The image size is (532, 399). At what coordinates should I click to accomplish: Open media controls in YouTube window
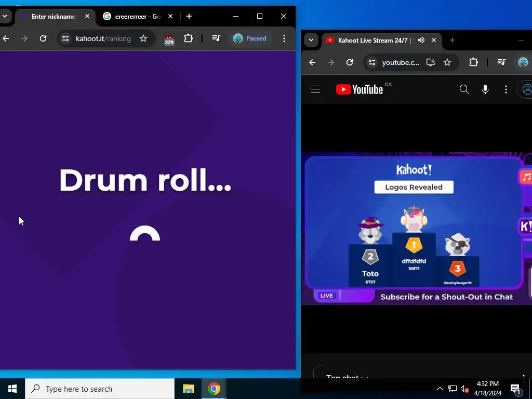(x=501, y=62)
